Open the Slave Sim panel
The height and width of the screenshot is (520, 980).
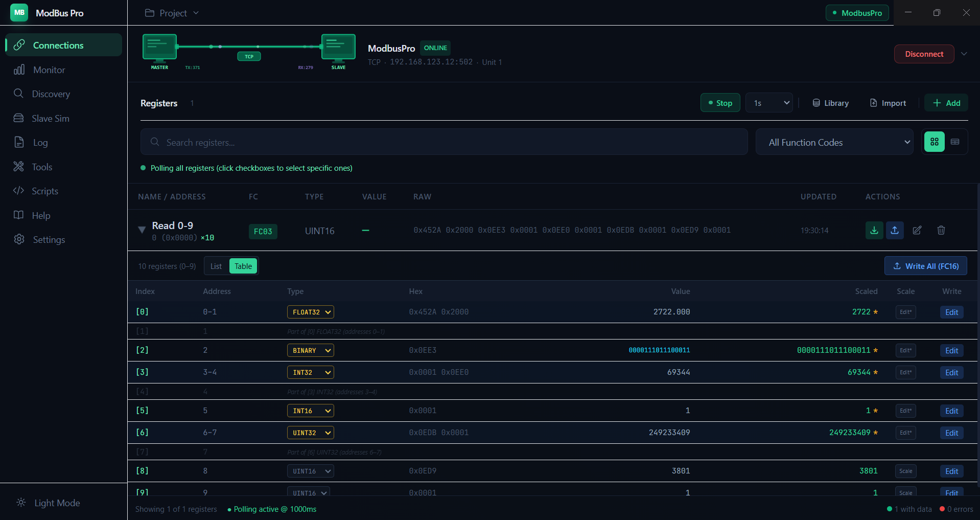[51, 118]
